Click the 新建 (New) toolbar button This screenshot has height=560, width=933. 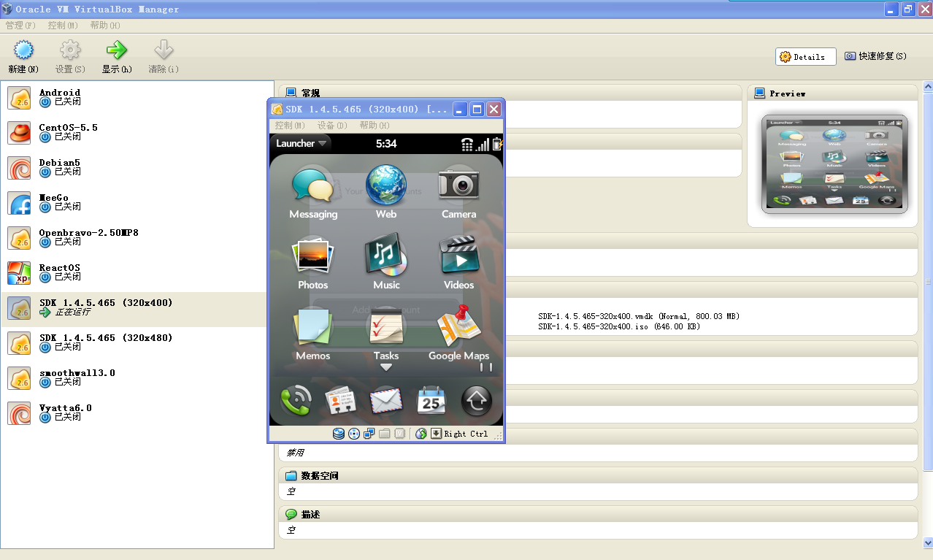coord(23,57)
